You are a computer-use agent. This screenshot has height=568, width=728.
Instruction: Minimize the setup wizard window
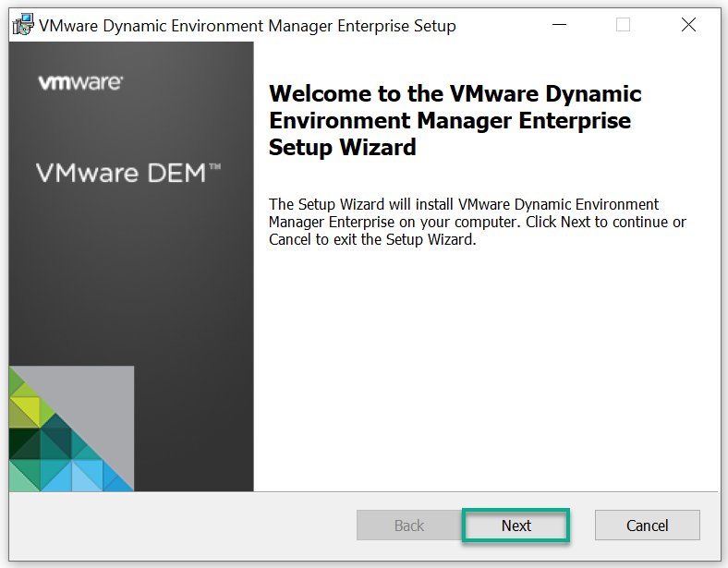coord(557,25)
